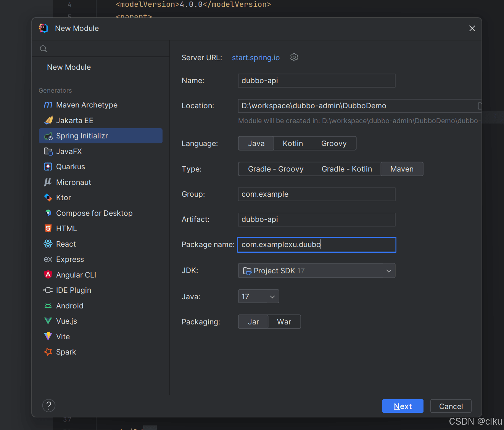Click the Quarkus generator icon

tap(48, 167)
